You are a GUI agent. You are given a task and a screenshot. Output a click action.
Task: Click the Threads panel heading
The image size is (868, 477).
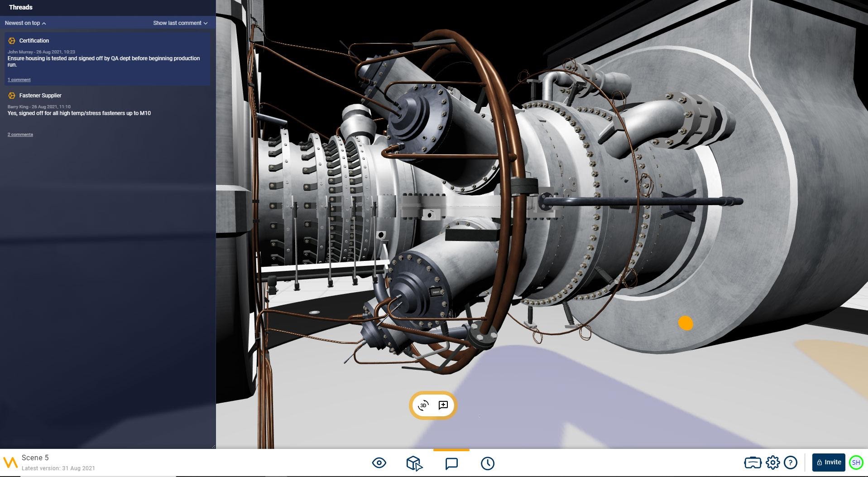pyautogui.click(x=20, y=7)
